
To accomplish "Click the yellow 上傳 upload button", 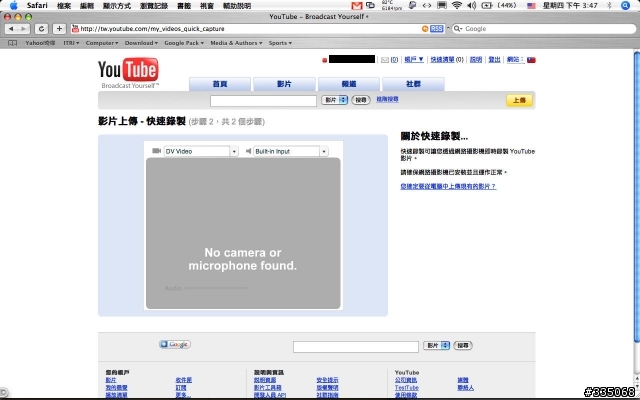I will tap(519, 100).
